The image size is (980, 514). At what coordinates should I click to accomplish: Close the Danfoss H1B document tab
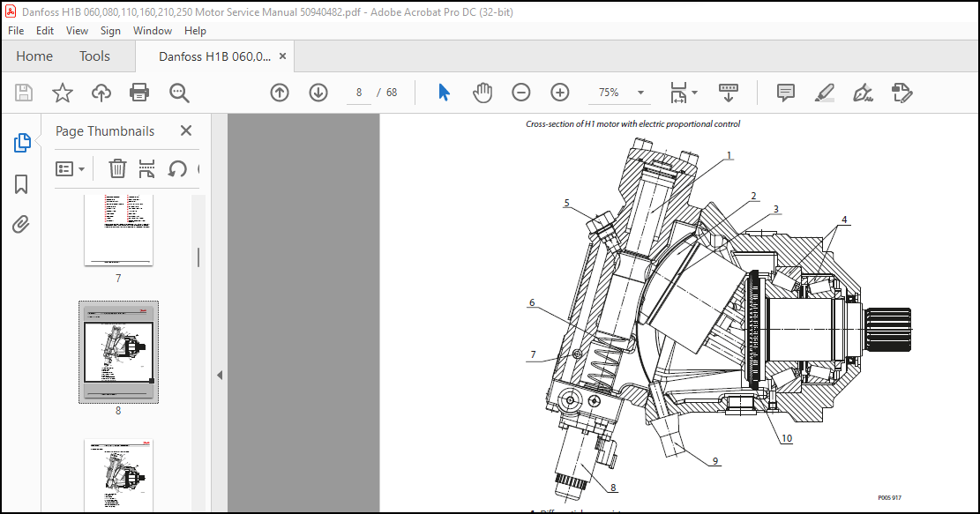tap(282, 56)
